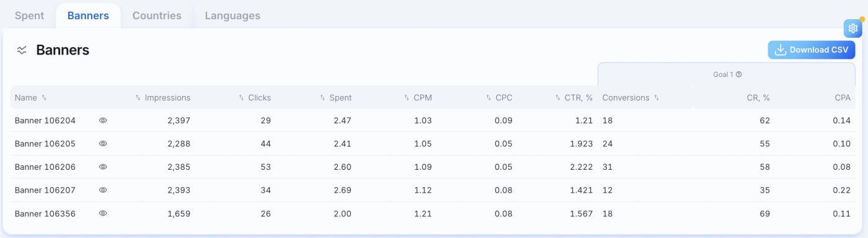Image resolution: width=868 pixels, height=238 pixels.
Task: Click clicks value 29
Action: click(265, 120)
